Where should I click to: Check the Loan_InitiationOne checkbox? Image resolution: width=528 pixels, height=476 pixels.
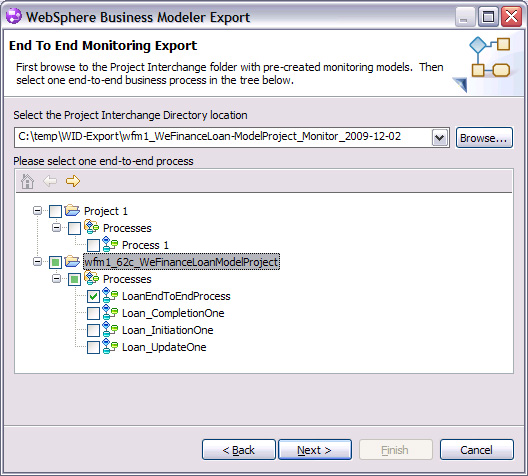click(93, 331)
